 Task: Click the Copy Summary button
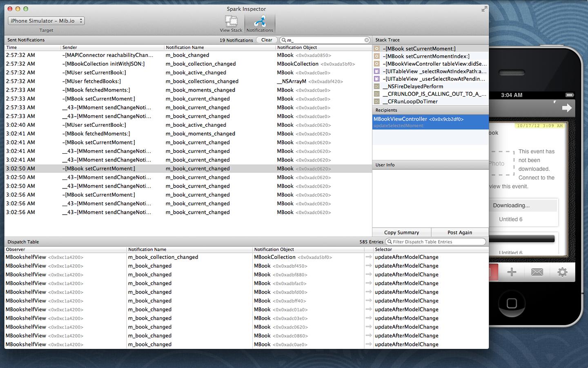pos(402,233)
